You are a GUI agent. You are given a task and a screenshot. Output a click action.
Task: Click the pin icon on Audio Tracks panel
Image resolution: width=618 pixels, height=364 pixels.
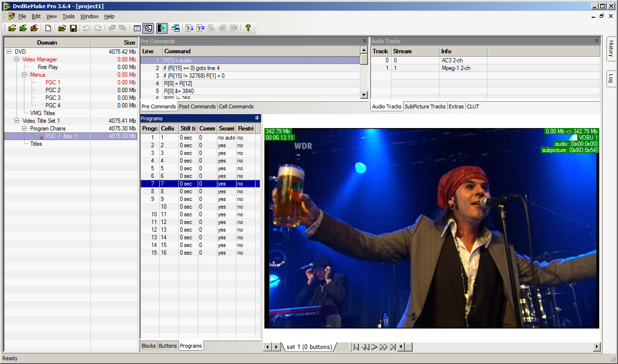tap(596, 41)
